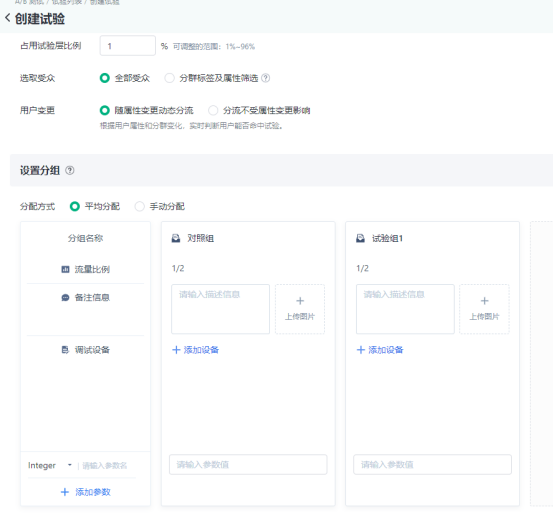Upload image for 对照组 via plus box
Screen dimensions: 554x521
(x=300, y=309)
